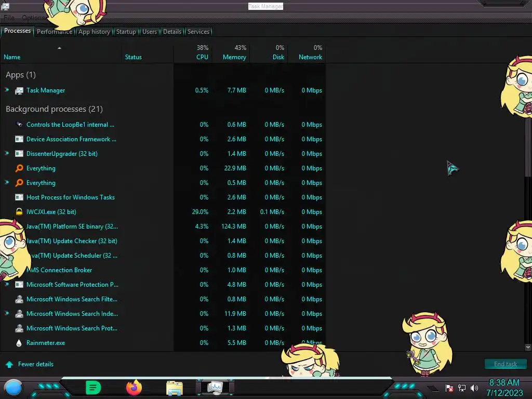Click the volume speaker tray icon
This screenshot has width=532, height=399.
(x=474, y=388)
